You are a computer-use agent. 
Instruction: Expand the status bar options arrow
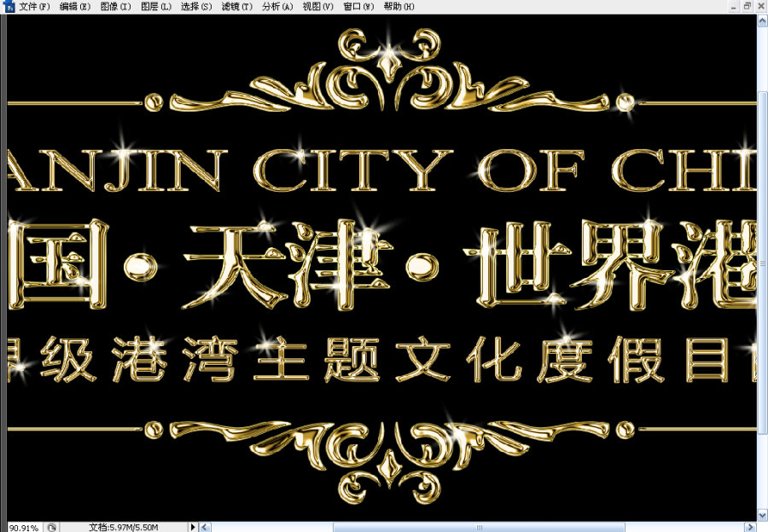pyautogui.click(x=193, y=527)
